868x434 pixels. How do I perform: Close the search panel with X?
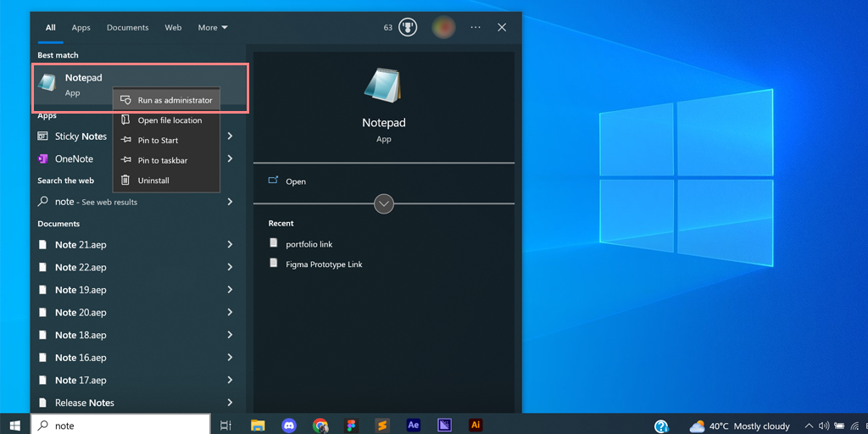(x=502, y=27)
